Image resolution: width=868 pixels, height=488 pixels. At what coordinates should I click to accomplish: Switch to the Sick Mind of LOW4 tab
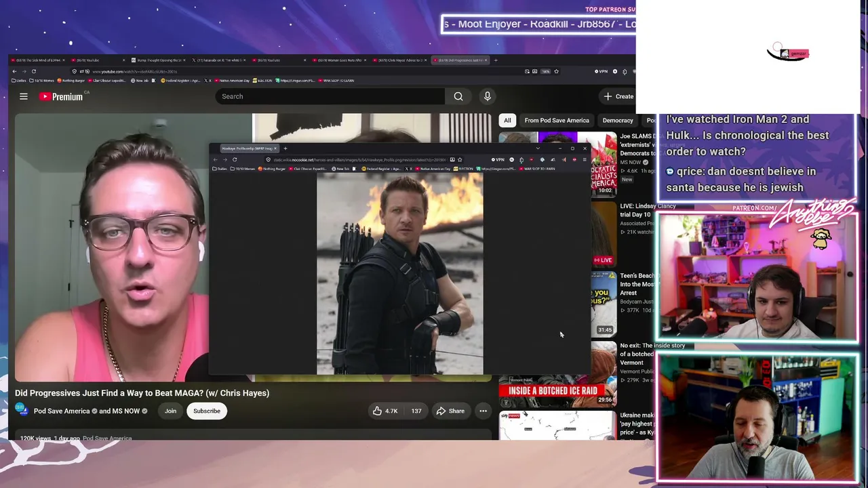[39, 60]
